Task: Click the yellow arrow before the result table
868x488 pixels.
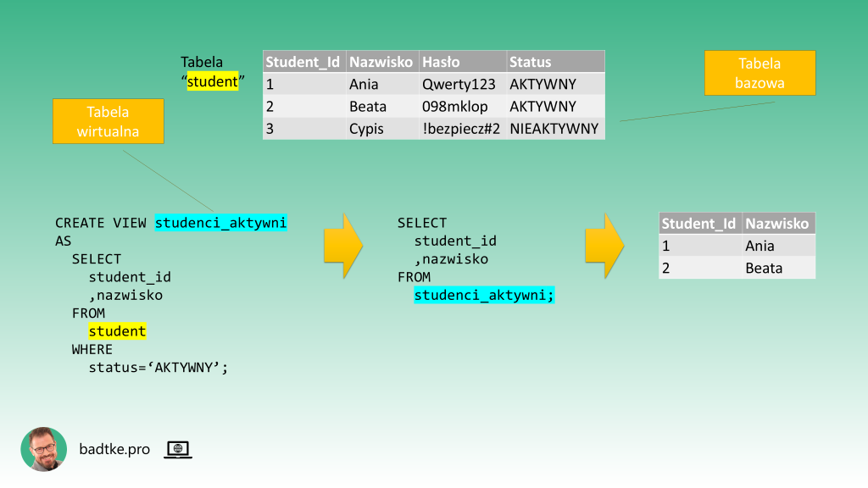Action: click(604, 246)
